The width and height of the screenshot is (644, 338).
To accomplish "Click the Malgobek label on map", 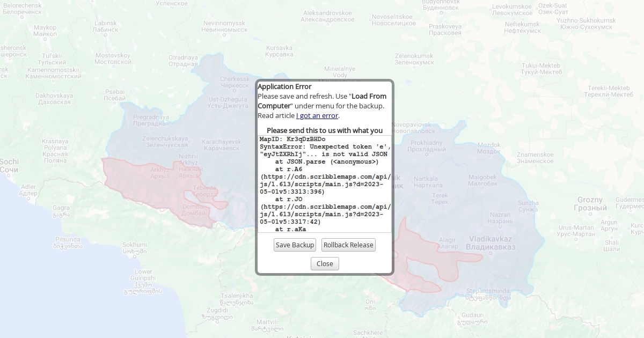I will pos(482,180).
